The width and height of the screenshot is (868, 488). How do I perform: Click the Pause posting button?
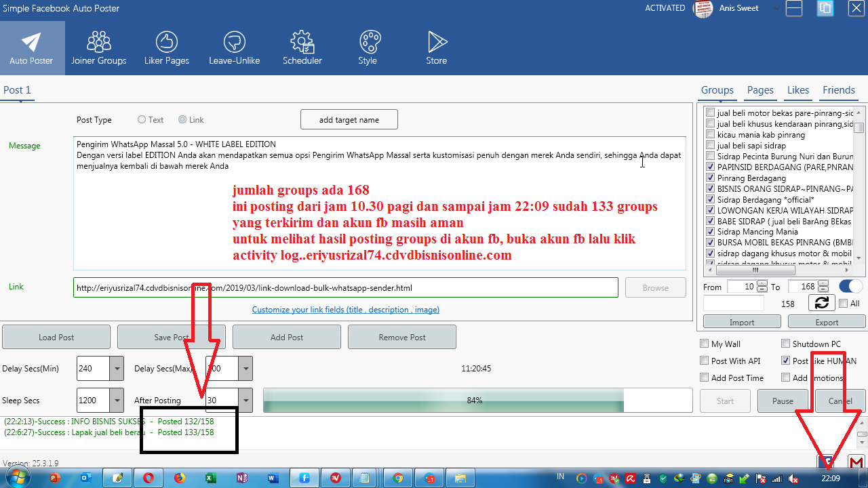(783, 401)
